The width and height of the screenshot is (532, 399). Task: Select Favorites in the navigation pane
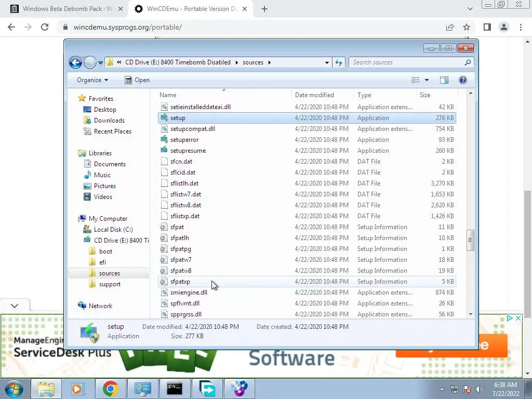coord(101,98)
